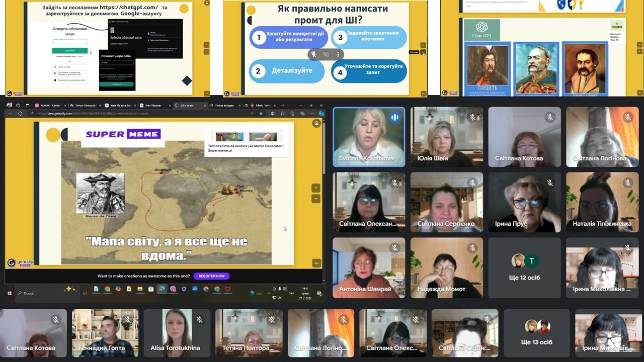Click the browser's refresh icon
Screen dimensions: 644x362
(x=20, y=114)
